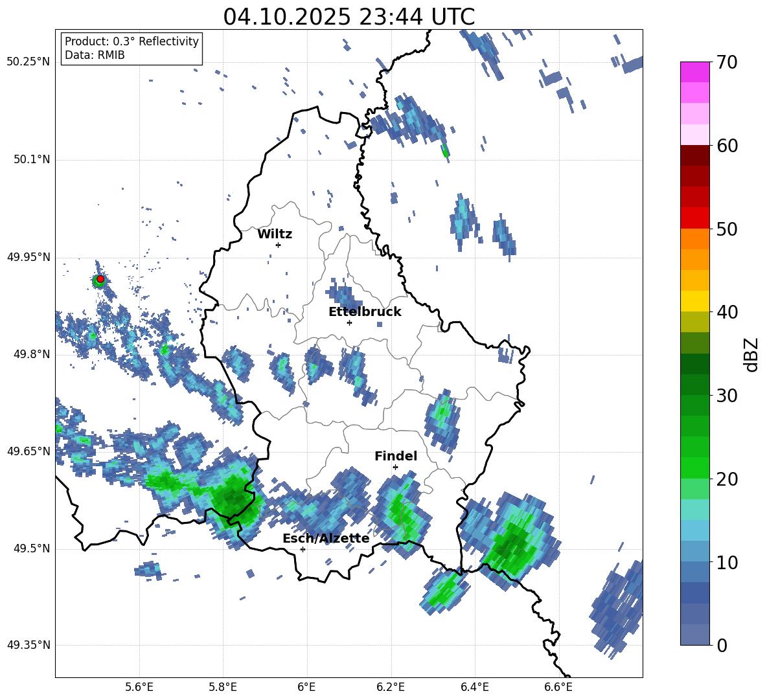
Task: Click the dark red colorbar segment below 60
Action: tap(695, 155)
